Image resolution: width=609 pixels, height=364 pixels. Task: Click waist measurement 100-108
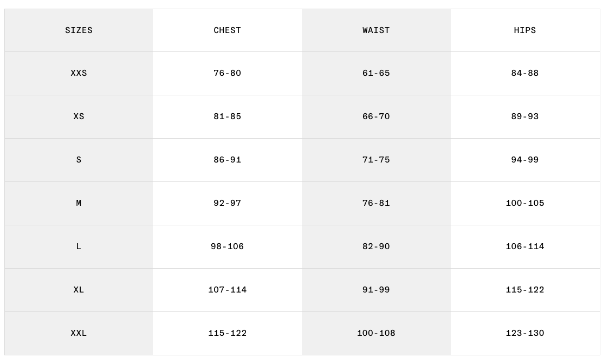point(376,333)
